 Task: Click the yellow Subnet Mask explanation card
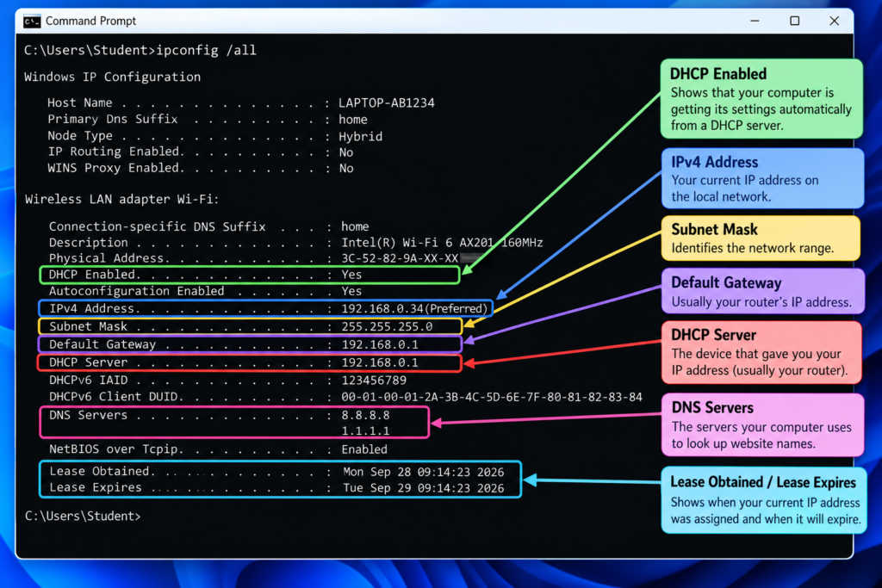761,238
